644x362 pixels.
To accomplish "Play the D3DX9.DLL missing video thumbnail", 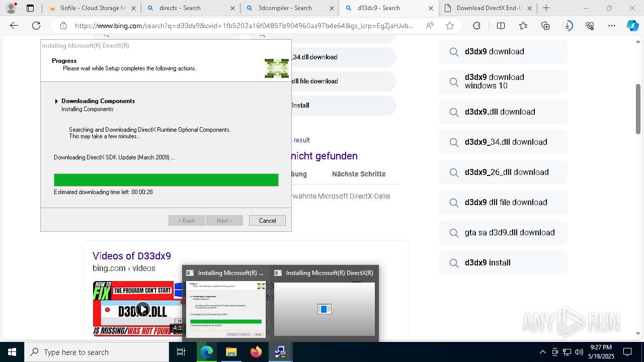I will point(143,309).
